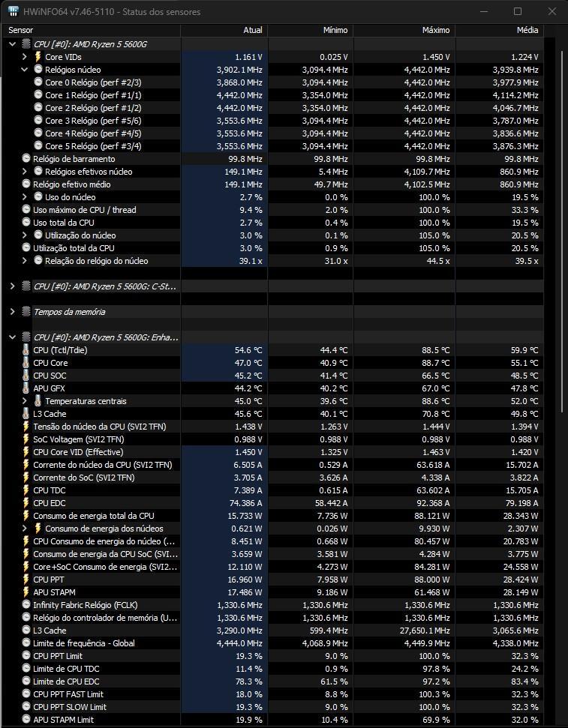Maximize the HWiNFO64 window

coord(517,11)
